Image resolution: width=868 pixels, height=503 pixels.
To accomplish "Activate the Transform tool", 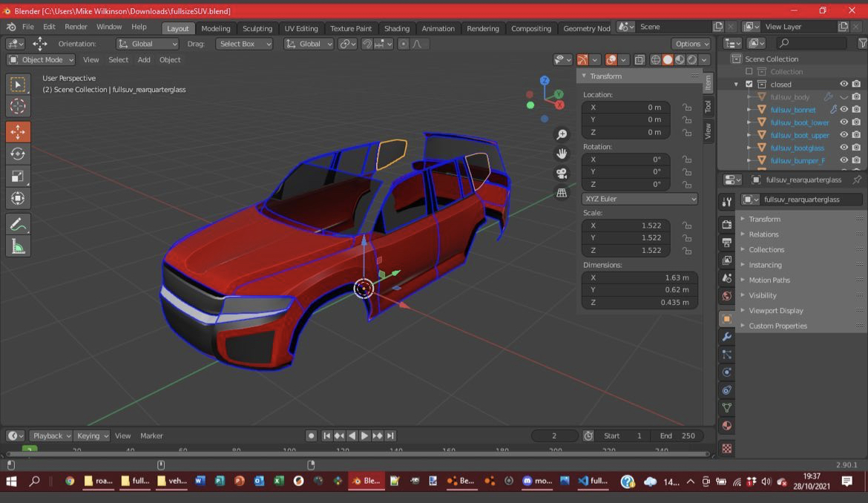I will point(18,198).
